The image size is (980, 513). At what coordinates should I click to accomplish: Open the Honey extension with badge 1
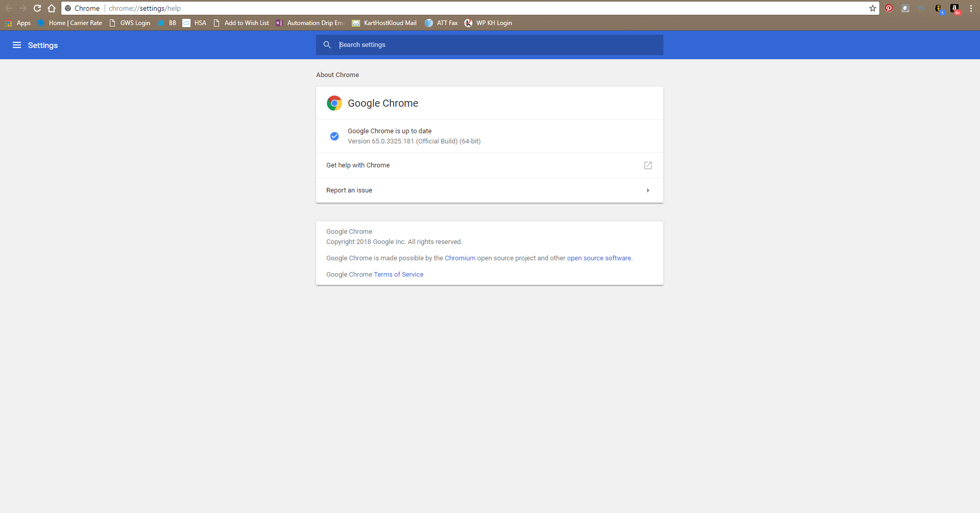pos(938,8)
